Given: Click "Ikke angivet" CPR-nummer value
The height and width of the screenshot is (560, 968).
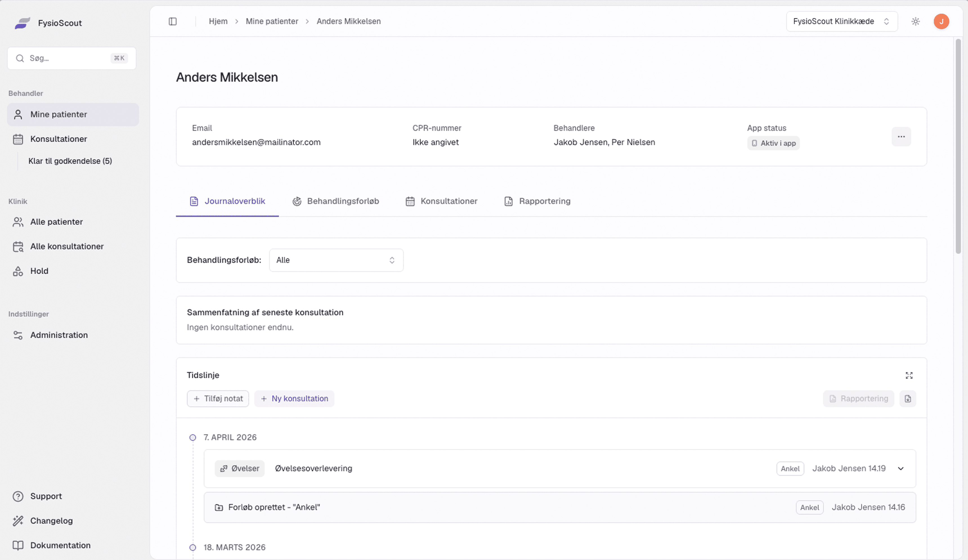Looking at the screenshot, I should coord(436,142).
